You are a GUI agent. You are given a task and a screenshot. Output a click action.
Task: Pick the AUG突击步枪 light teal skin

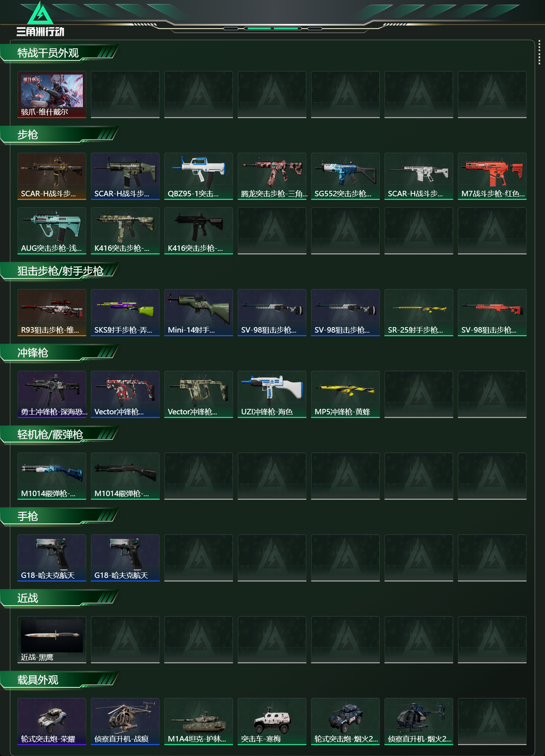coord(52,231)
